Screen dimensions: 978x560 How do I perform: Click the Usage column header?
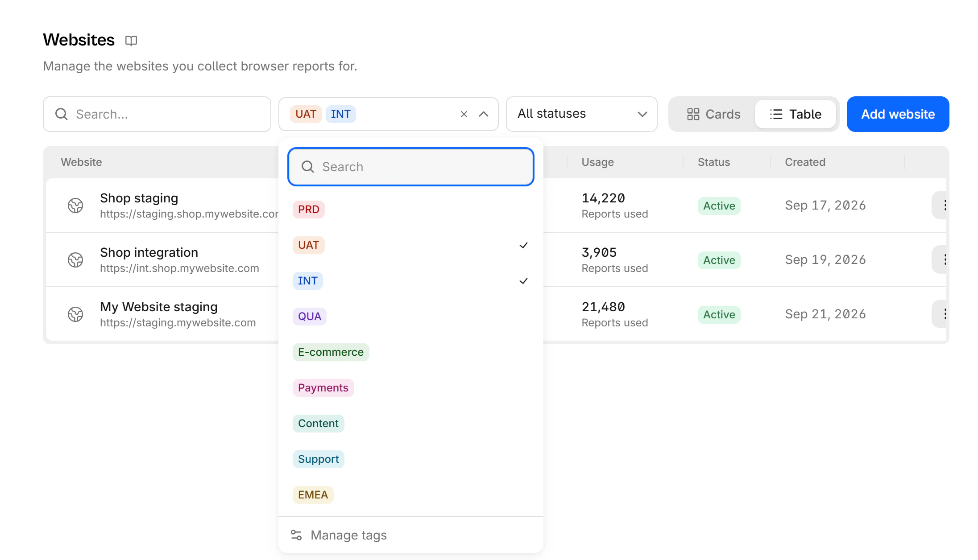597,162
